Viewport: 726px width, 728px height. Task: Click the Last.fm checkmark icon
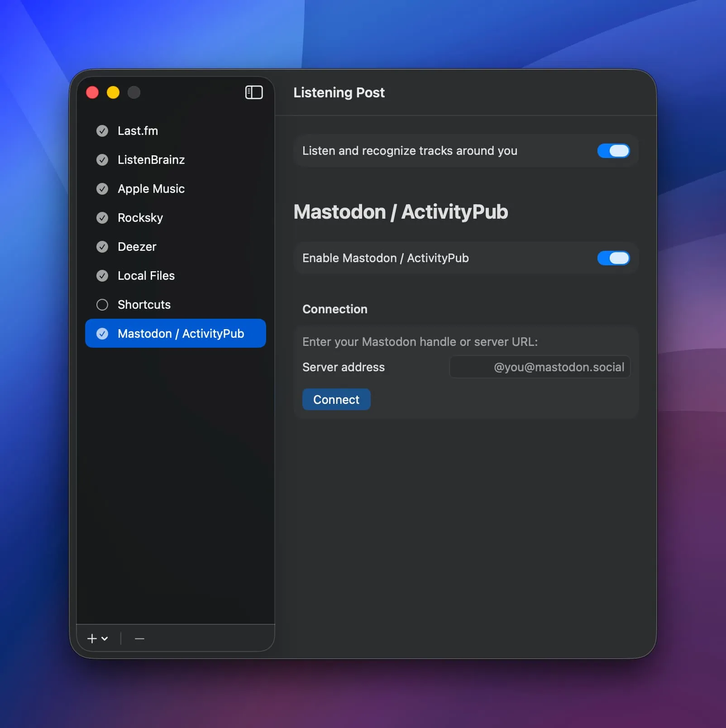[102, 131]
